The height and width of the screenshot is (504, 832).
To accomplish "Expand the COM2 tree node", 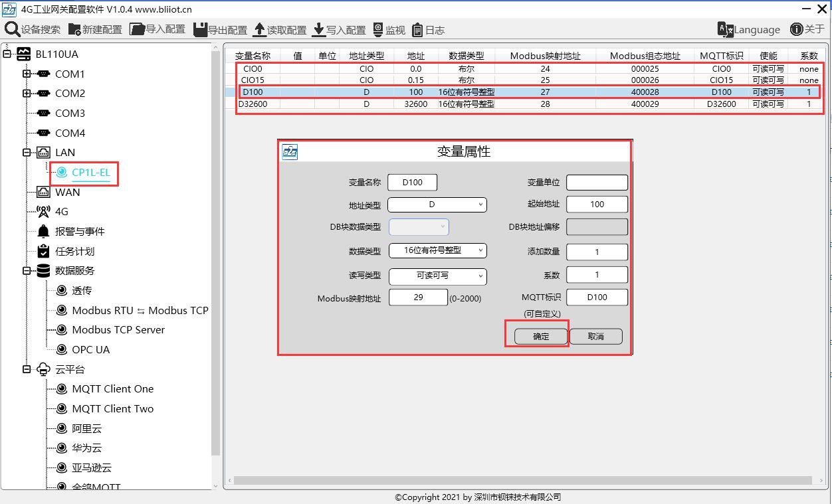I will [x=27, y=94].
